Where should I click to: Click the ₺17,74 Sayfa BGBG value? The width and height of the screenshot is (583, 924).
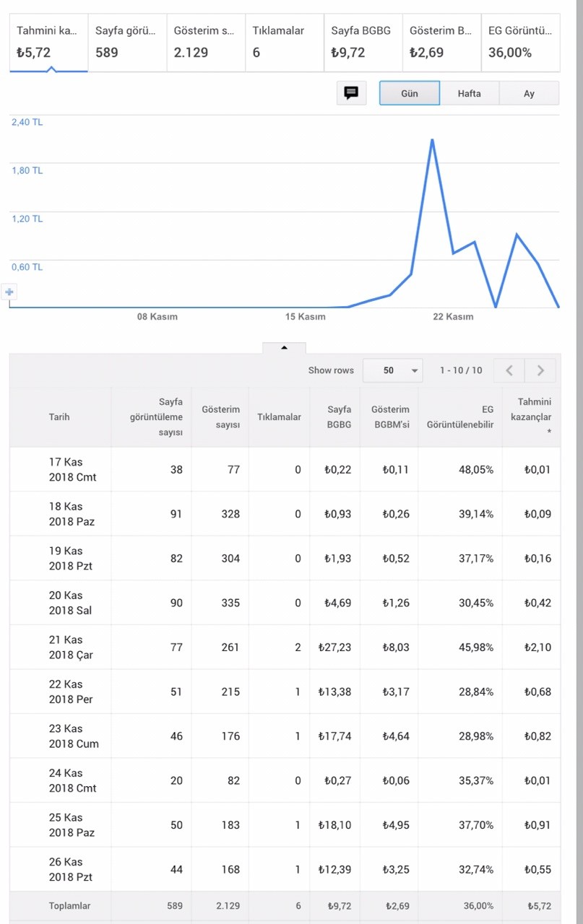tap(334, 736)
